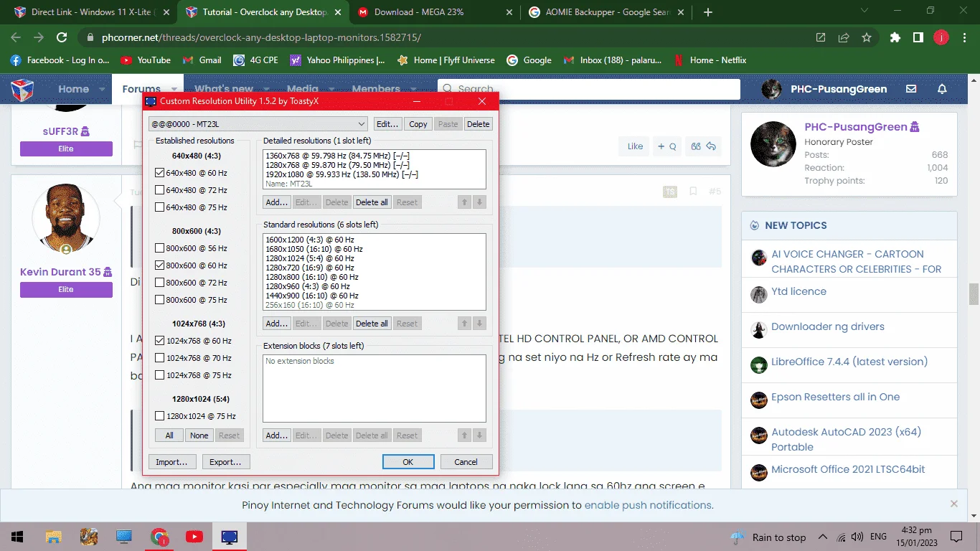
Task: Open the Chrome extensions puzzle icon
Action: coord(895,37)
